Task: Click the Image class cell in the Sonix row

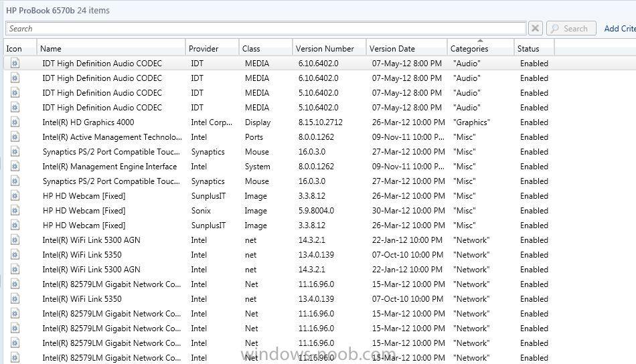Action: [256, 210]
